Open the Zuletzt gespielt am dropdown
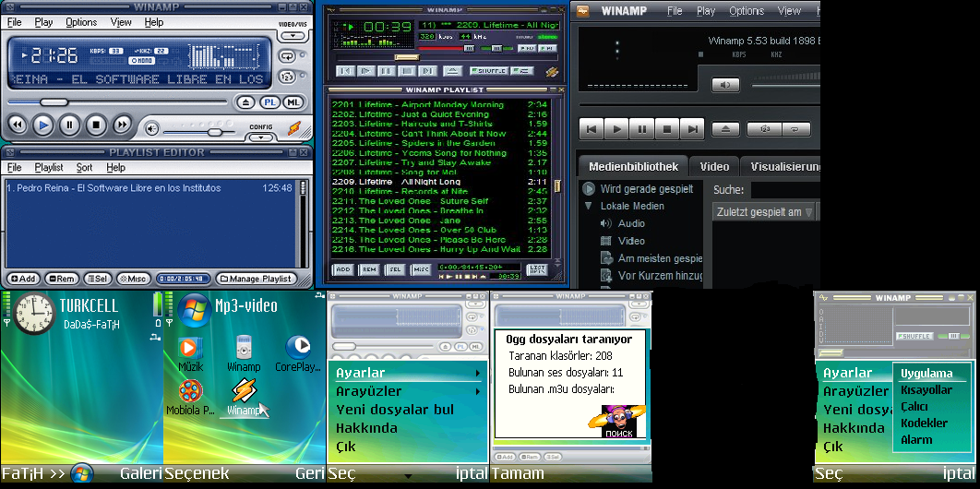 coord(808,212)
